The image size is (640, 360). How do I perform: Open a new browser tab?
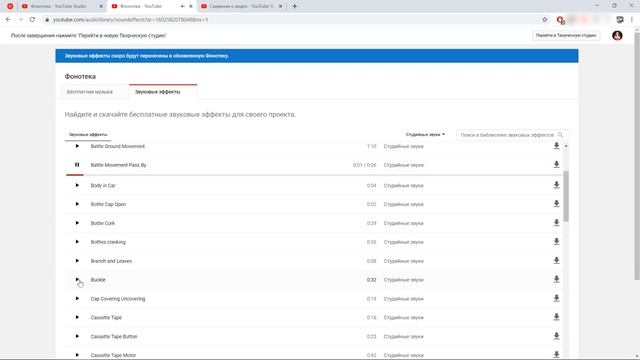click(294, 6)
